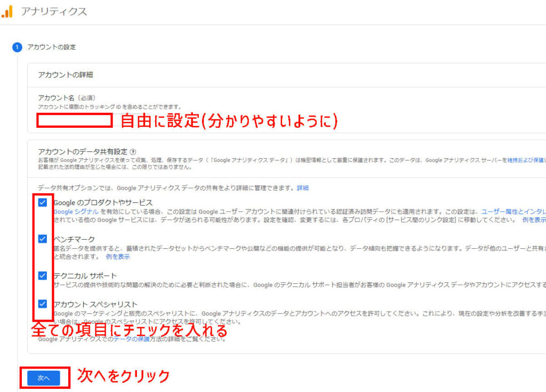The width and height of the screenshot is (546, 392).
Task: Click the blue 次へ button
Action: click(x=44, y=378)
